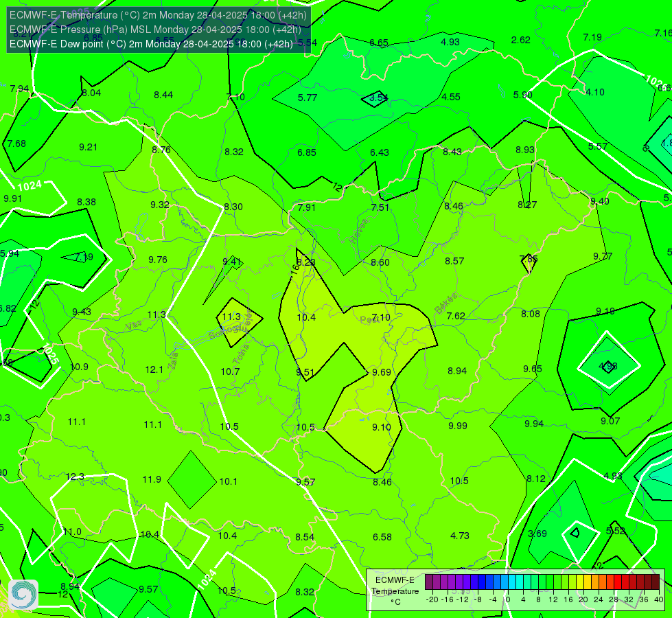The height and width of the screenshot is (618, 672).
Task: Select the 12.1 value near Zala
Action: (x=154, y=369)
